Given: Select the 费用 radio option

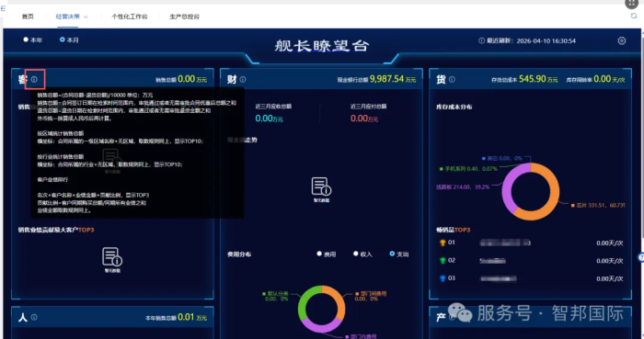Looking at the screenshot, I should click(x=319, y=254).
